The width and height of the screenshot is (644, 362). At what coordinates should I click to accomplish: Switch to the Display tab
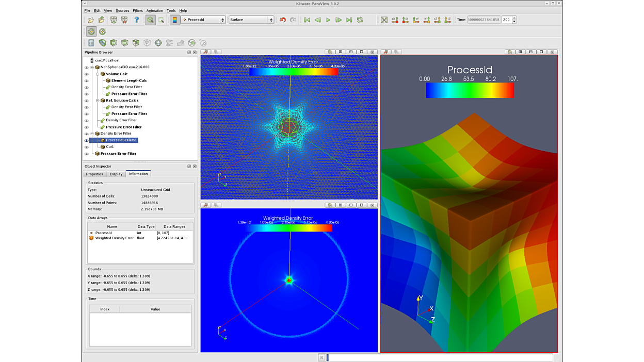116,174
